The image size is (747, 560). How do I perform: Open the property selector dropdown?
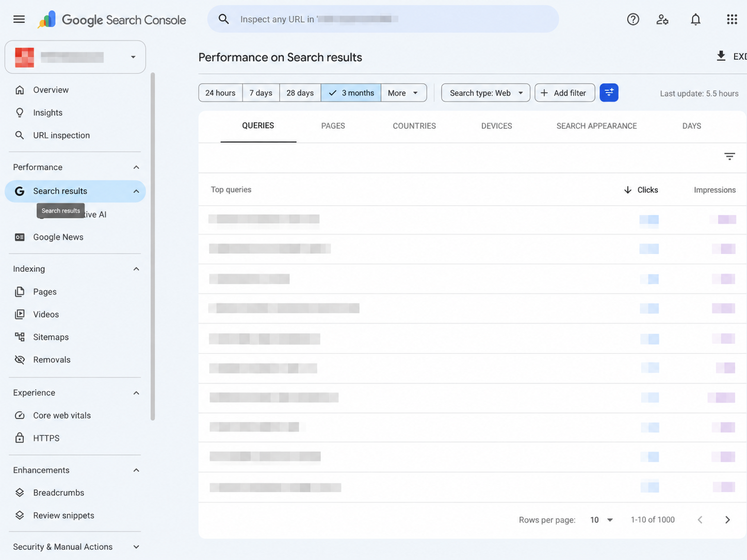click(75, 57)
